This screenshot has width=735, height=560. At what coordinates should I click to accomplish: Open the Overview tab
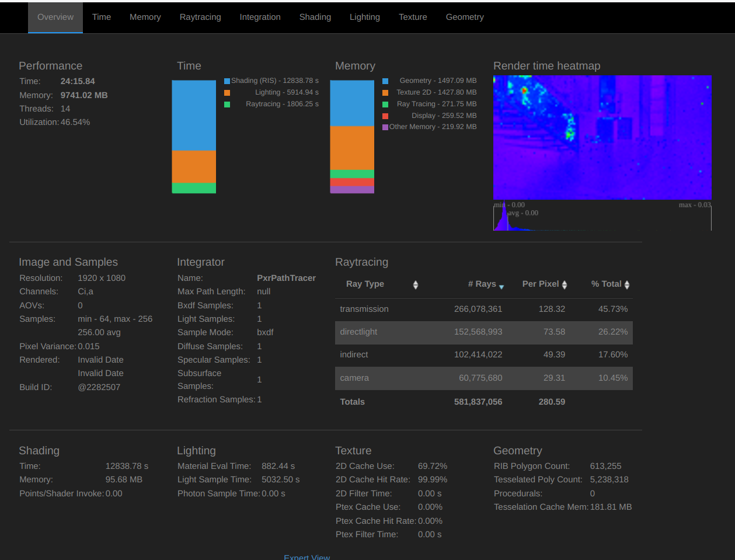55,18
